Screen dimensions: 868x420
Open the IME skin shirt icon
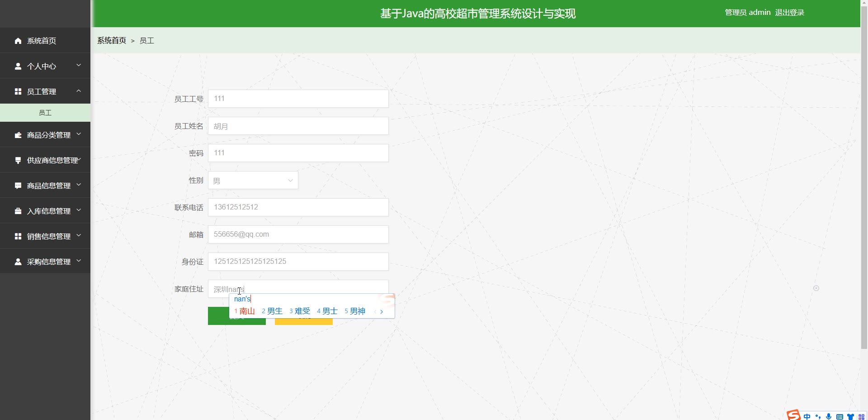850,416
